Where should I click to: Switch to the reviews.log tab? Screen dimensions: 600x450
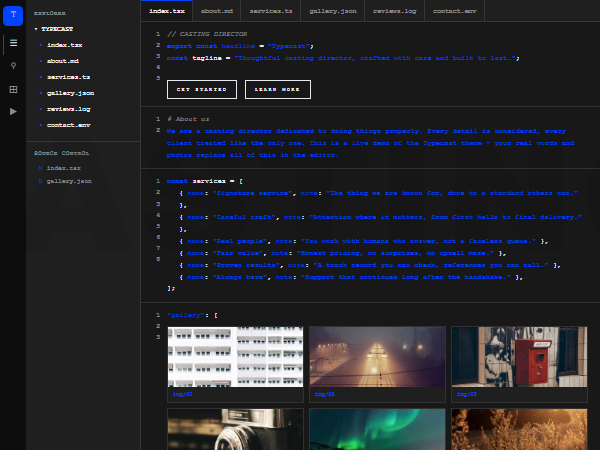(x=395, y=11)
